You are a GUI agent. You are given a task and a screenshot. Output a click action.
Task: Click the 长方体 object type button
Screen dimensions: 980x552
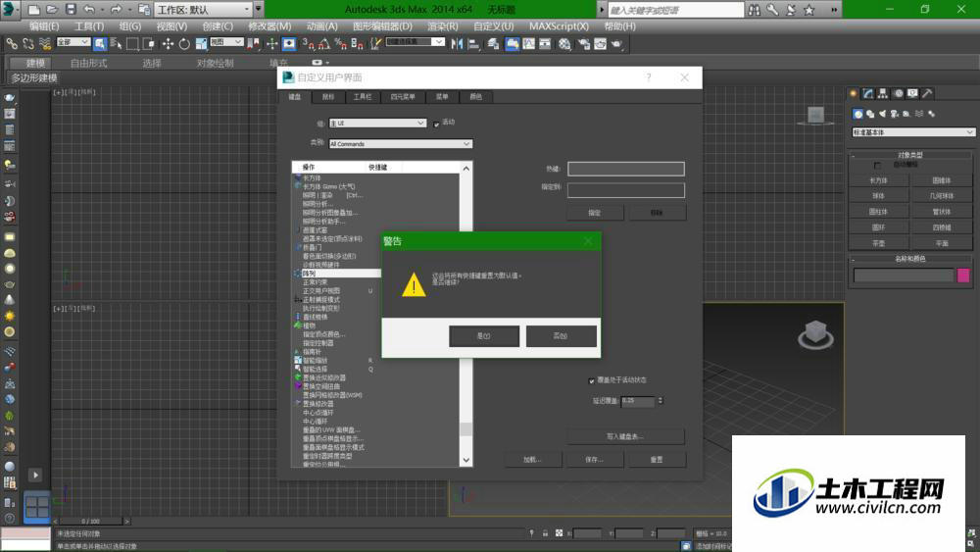(x=879, y=180)
